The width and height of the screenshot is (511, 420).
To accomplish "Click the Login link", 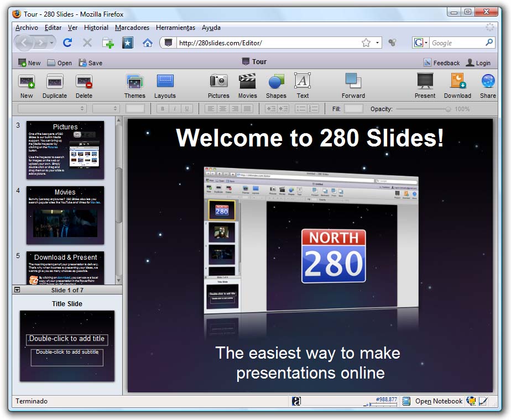I will tap(478, 63).
